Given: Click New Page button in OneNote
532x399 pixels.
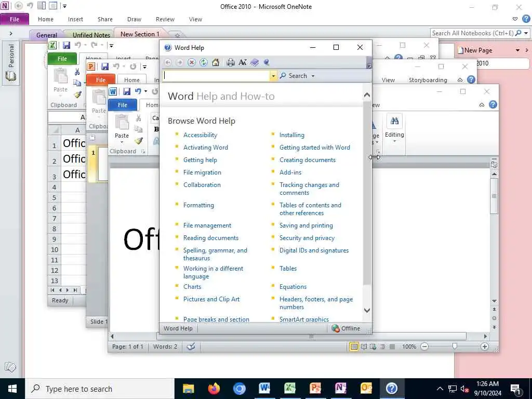Looking at the screenshot, I should click(x=475, y=50).
